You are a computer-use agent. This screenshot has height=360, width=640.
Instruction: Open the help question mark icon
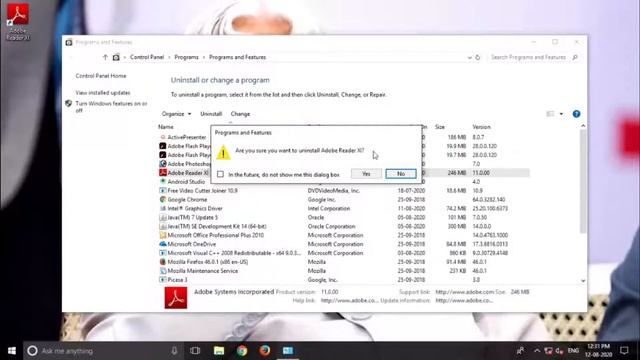576,114
